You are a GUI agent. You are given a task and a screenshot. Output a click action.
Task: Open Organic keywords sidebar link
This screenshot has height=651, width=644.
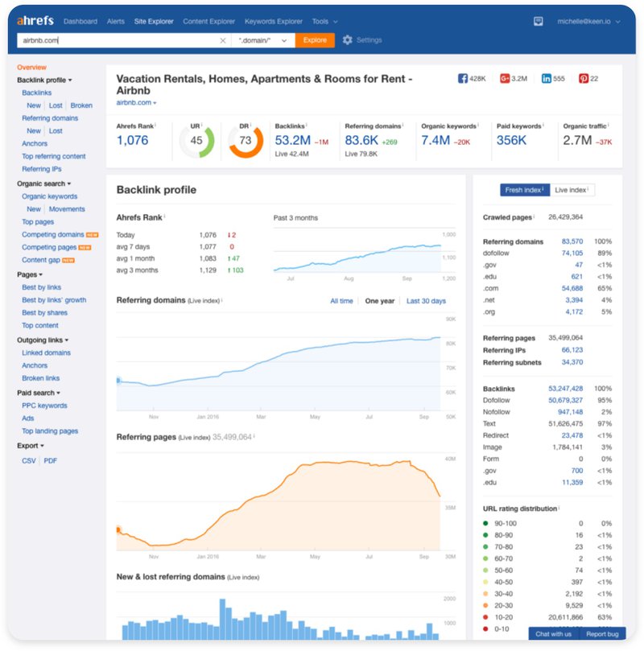coord(49,196)
